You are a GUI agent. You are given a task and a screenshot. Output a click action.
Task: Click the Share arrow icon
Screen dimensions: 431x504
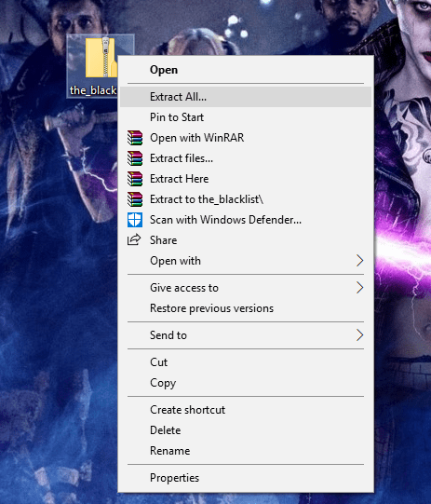pos(134,239)
